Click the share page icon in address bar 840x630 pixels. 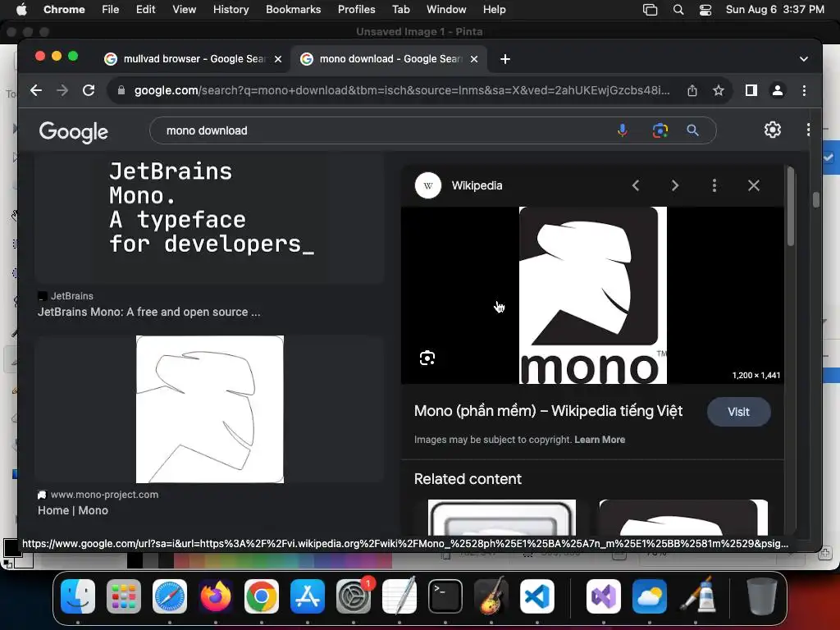pyautogui.click(x=692, y=90)
